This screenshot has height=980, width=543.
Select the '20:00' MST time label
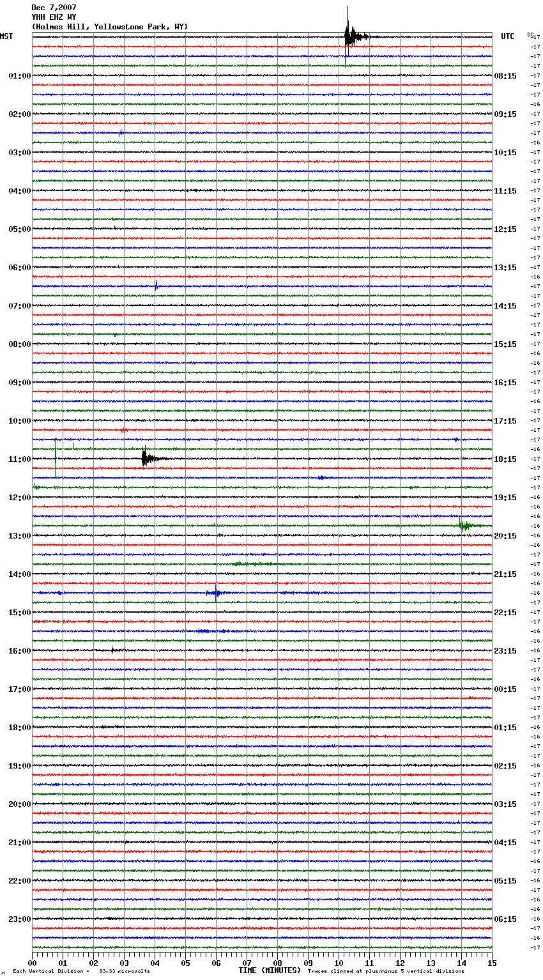coord(20,804)
